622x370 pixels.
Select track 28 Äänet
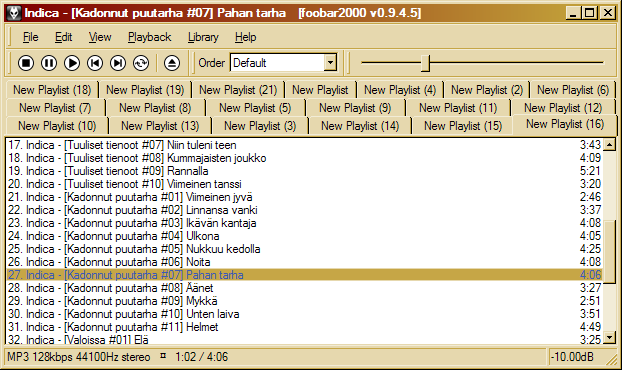305,288
